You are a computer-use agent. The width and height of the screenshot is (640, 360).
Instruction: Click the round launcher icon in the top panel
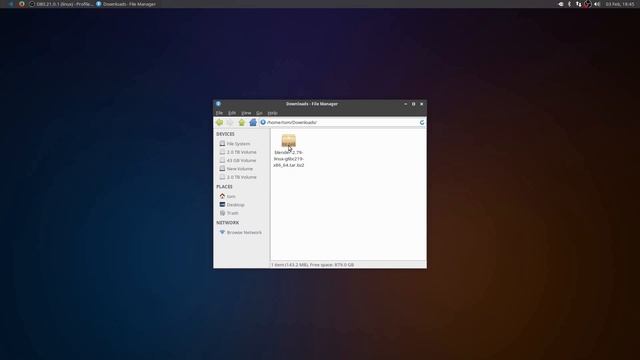point(22,4)
